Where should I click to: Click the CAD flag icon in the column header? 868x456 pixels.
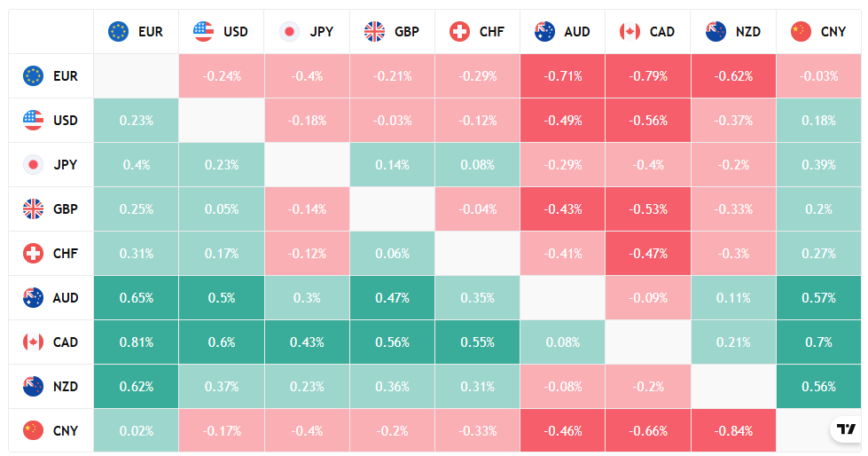[630, 32]
